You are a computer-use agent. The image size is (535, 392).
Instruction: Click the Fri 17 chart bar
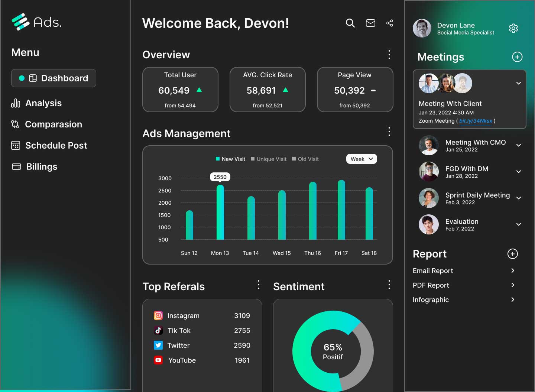341,210
